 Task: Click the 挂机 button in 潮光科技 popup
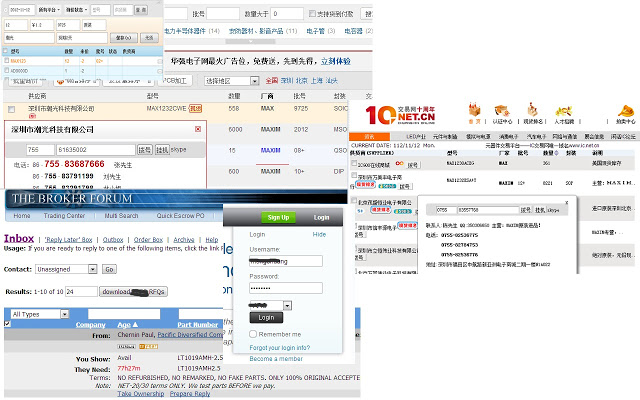tap(162, 150)
